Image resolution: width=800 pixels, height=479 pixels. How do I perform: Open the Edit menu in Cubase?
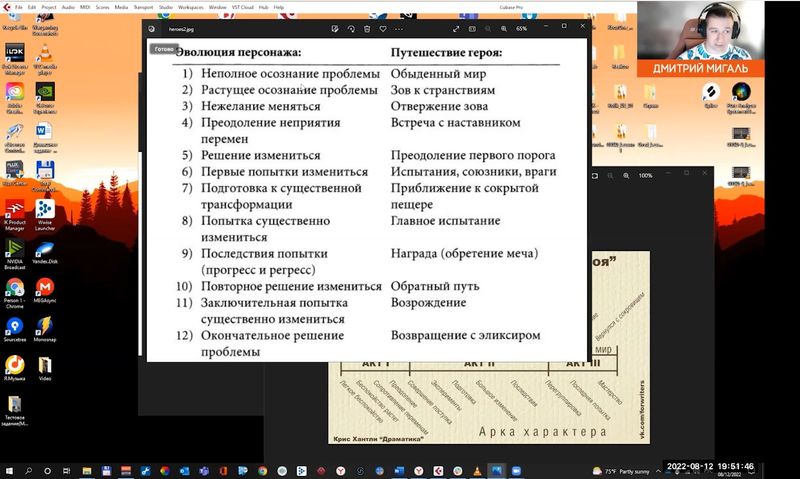32,7
